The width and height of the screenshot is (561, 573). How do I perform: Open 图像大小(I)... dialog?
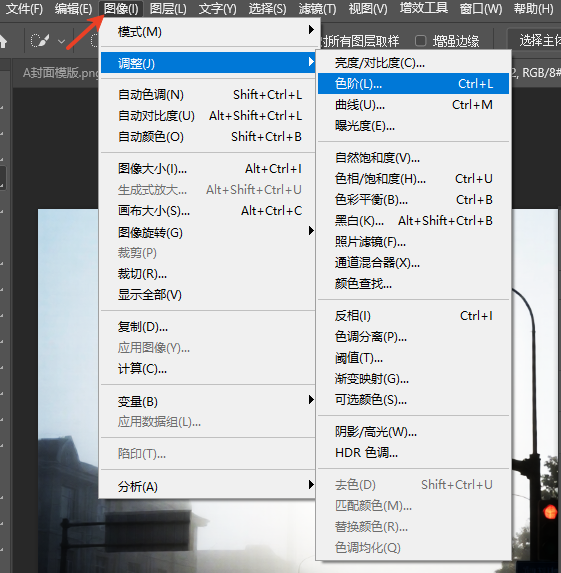pyautogui.click(x=208, y=168)
